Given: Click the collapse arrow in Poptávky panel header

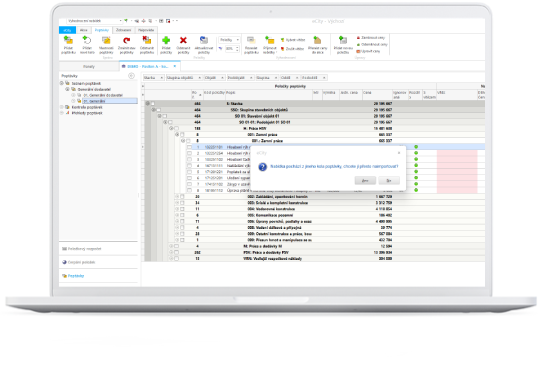Looking at the screenshot, I should [x=131, y=76].
